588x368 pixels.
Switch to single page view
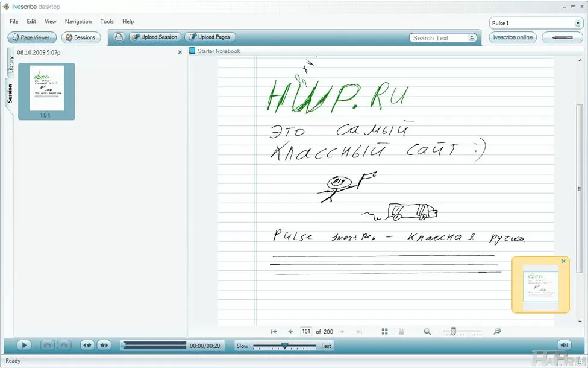click(x=401, y=331)
